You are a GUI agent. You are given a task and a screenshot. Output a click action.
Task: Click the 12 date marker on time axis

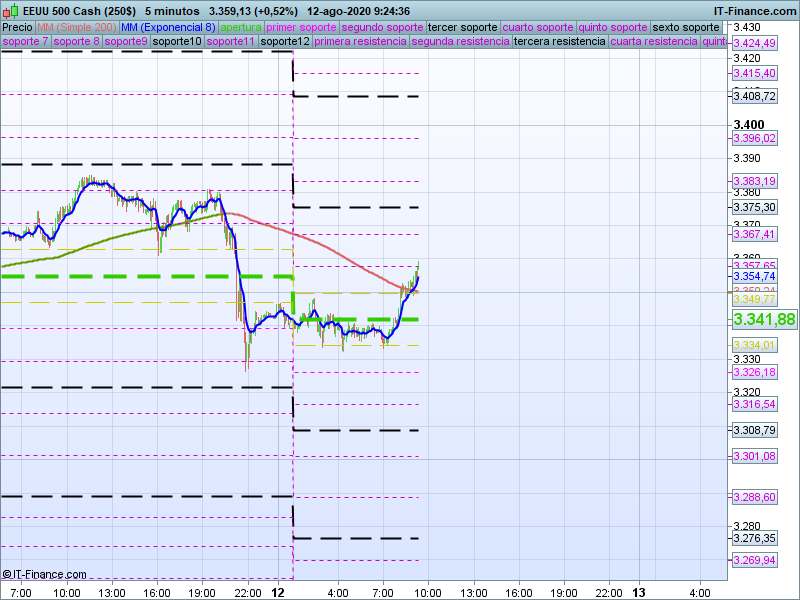279,593
